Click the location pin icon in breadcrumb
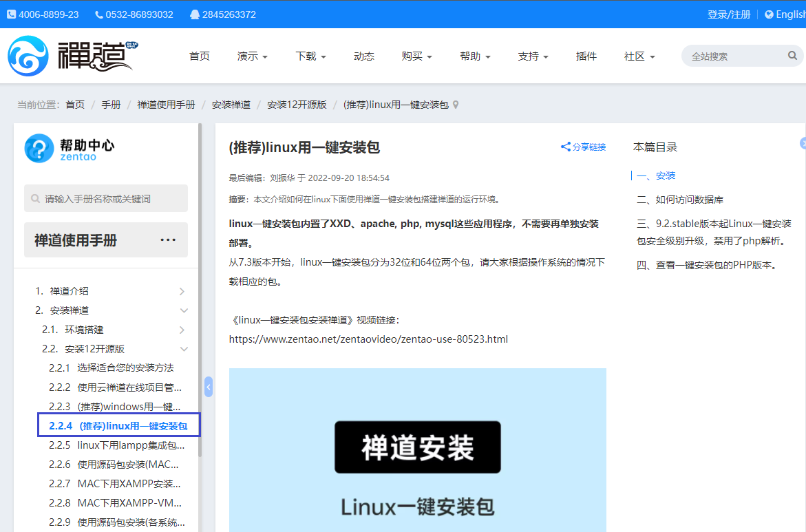The image size is (806, 532). pos(456,105)
